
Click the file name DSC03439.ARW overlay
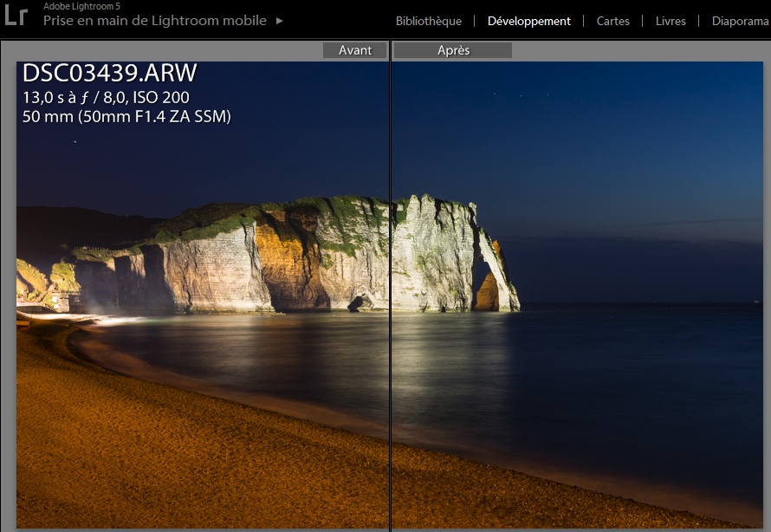click(x=110, y=73)
